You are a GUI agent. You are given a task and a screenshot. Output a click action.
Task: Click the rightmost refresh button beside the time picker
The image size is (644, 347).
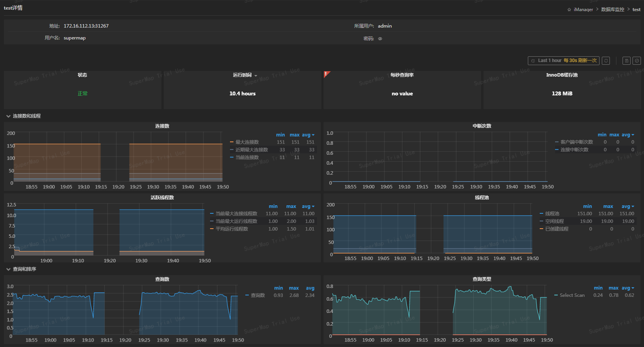click(x=606, y=61)
